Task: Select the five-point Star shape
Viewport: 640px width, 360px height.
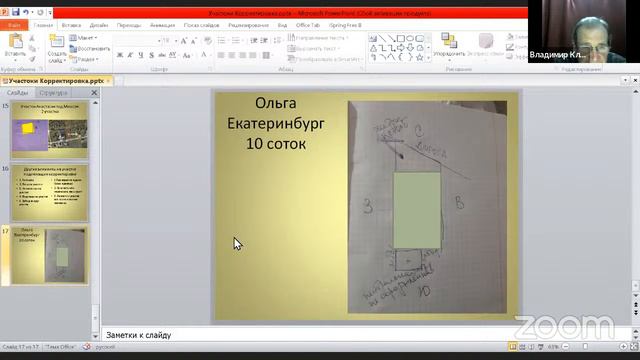Action: pyautogui.click(x=420, y=58)
